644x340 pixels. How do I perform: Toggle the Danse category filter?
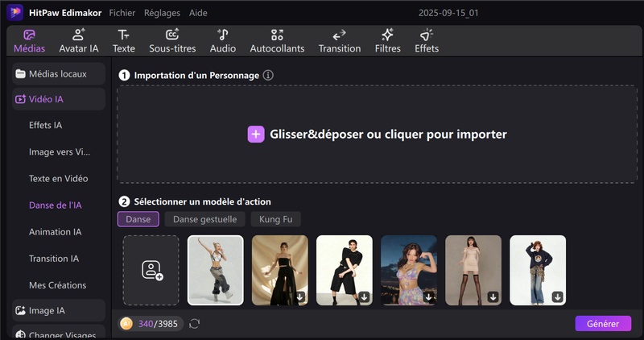click(138, 219)
